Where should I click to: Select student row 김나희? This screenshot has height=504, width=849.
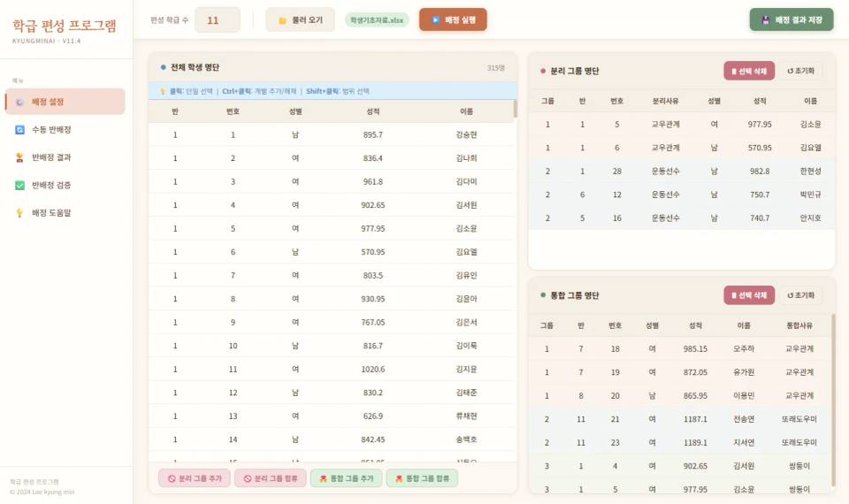[332, 158]
